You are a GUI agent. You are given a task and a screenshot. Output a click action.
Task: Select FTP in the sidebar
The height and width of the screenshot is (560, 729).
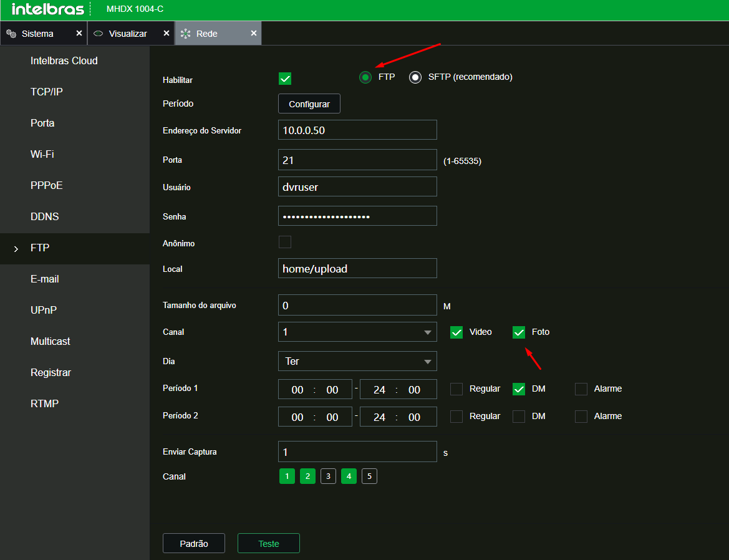click(75, 248)
